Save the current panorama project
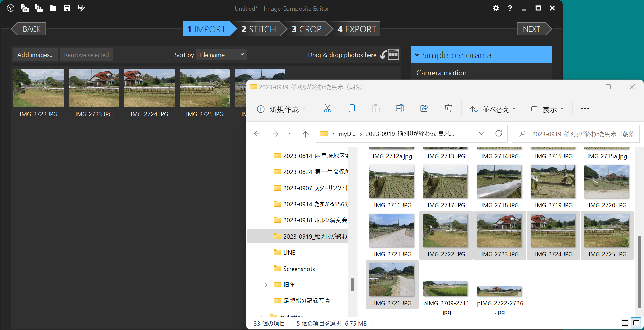The height and width of the screenshot is (330, 644). [67, 8]
